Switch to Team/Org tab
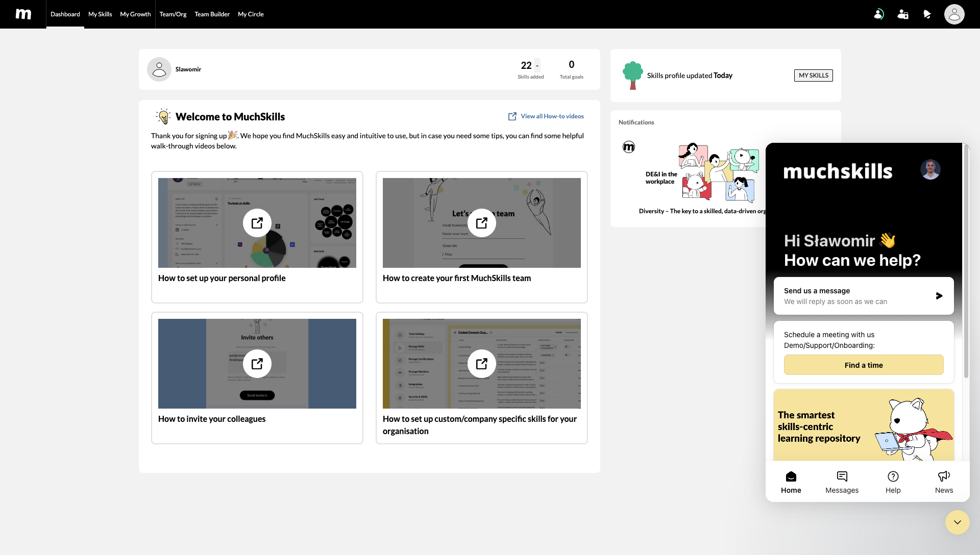 (173, 14)
